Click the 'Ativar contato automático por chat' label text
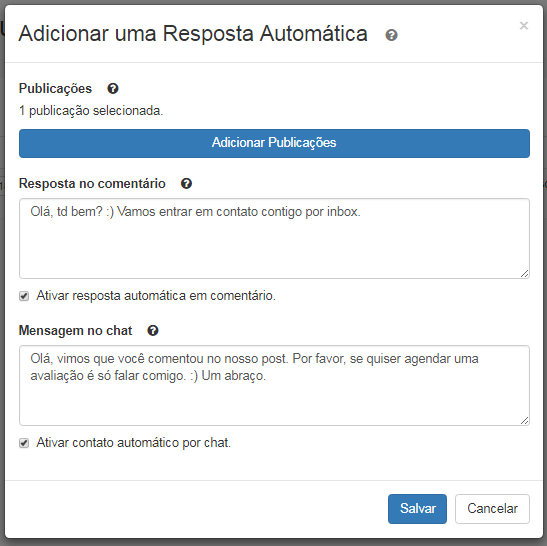The height and width of the screenshot is (546, 547). coord(134,443)
